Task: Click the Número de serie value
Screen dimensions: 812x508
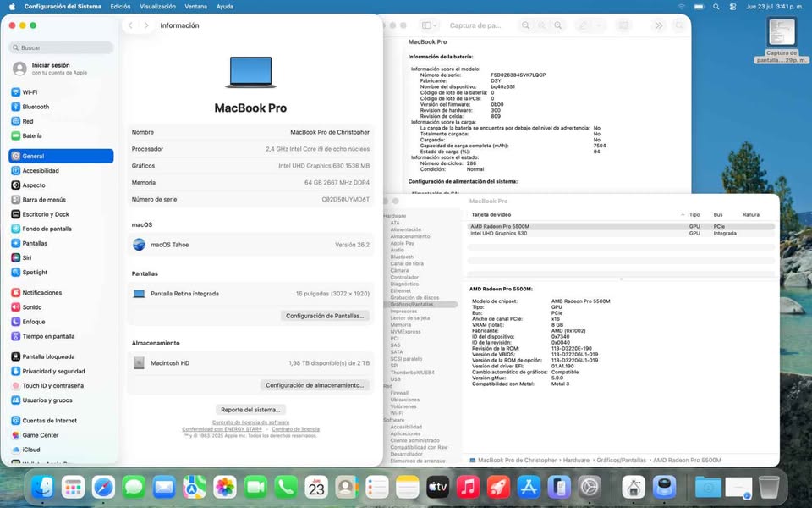Action: point(345,200)
